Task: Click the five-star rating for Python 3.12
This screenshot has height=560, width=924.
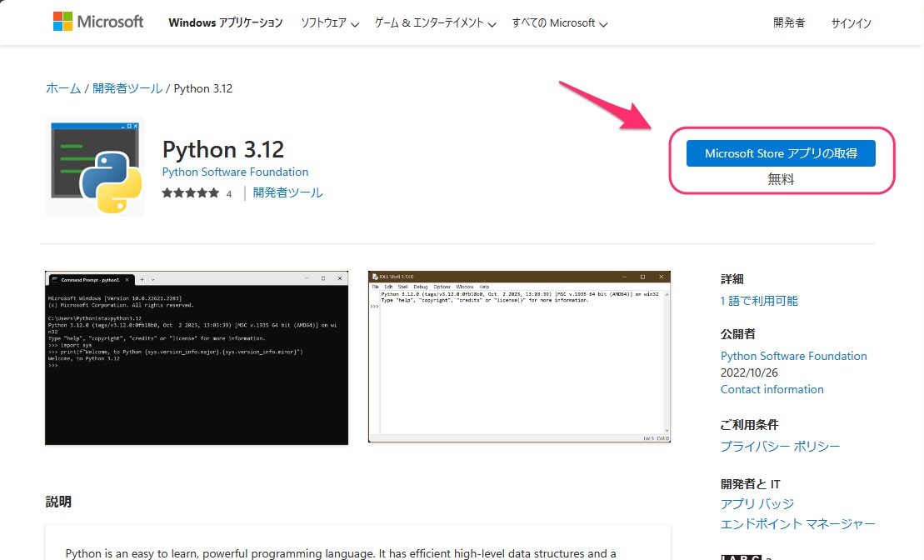Action: tap(190, 192)
